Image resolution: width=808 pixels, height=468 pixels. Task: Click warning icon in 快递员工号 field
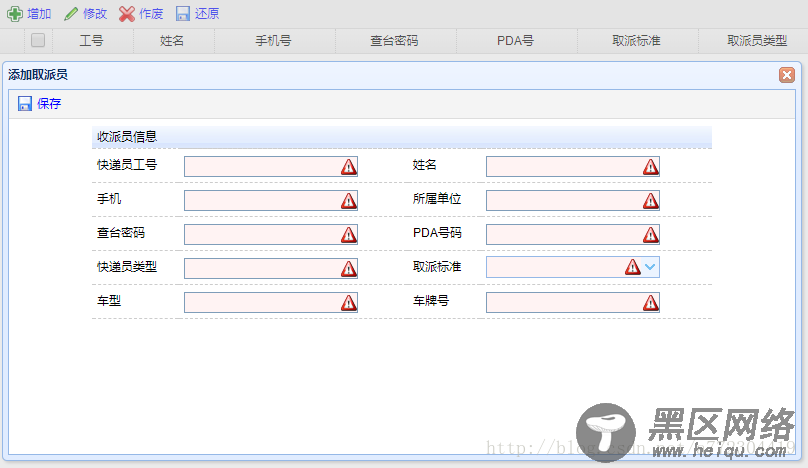point(349,167)
